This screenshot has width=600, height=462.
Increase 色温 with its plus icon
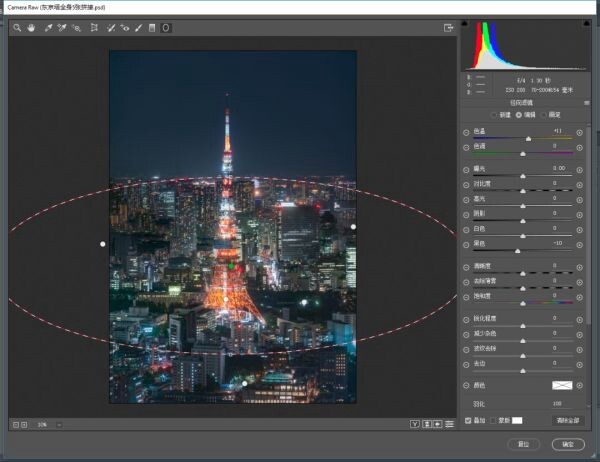point(580,132)
